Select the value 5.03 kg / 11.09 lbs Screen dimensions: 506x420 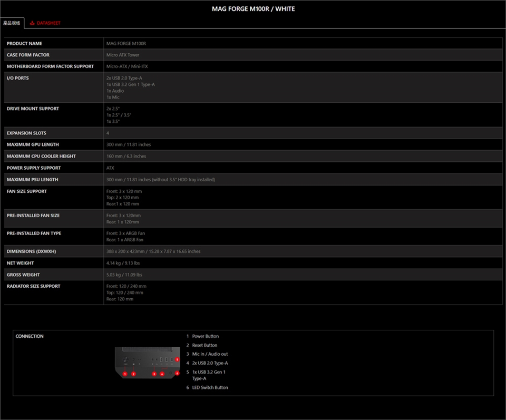pyautogui.click(x=124, y=275)
